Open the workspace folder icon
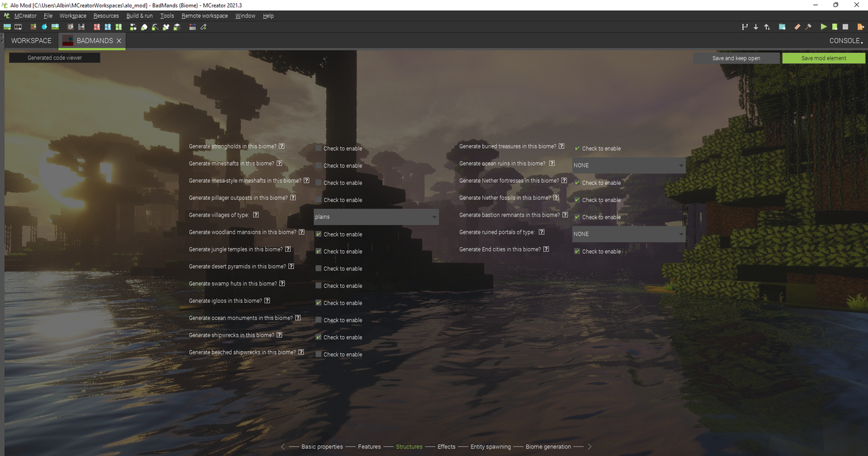 click(x=782, y=27)
